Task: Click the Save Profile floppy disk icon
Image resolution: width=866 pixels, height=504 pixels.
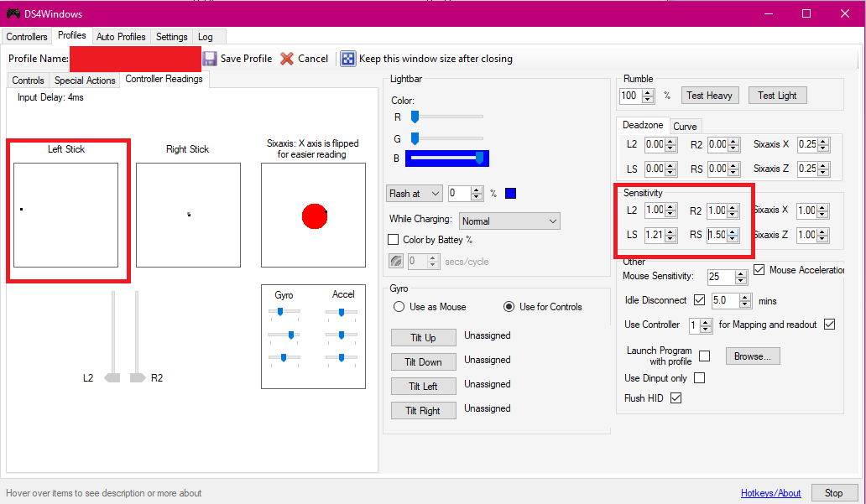Action: [x=210, y=59]
